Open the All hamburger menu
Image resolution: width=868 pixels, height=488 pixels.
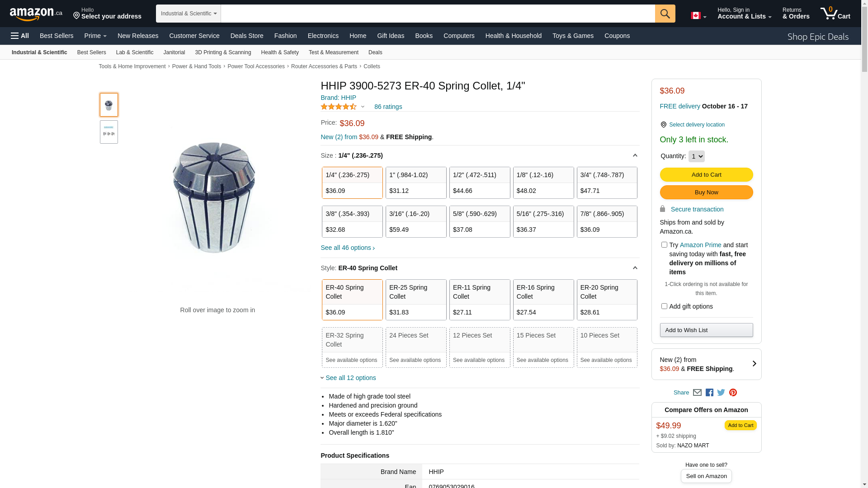(x=20, y=36)
